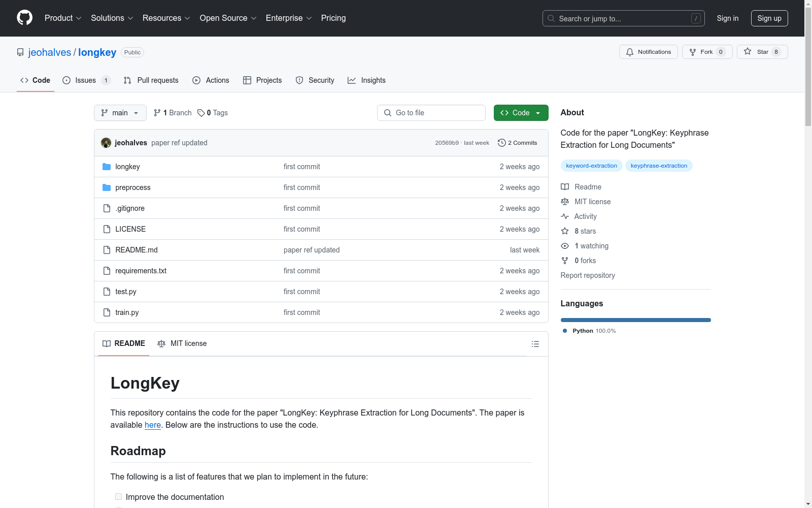Click the Notifications bell button
Image resolution: width=812 pixels, height=508 pixels.
click(648, 52)
